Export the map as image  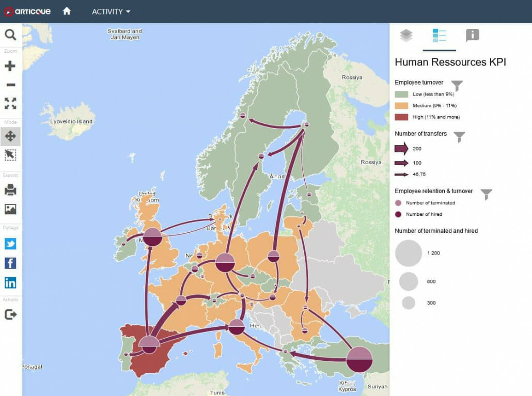click(x=10, y=209)
